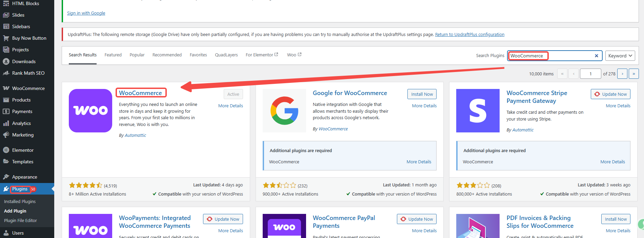Open HTML Blocks grid icon in sidebar

click(x=6, y=3)
